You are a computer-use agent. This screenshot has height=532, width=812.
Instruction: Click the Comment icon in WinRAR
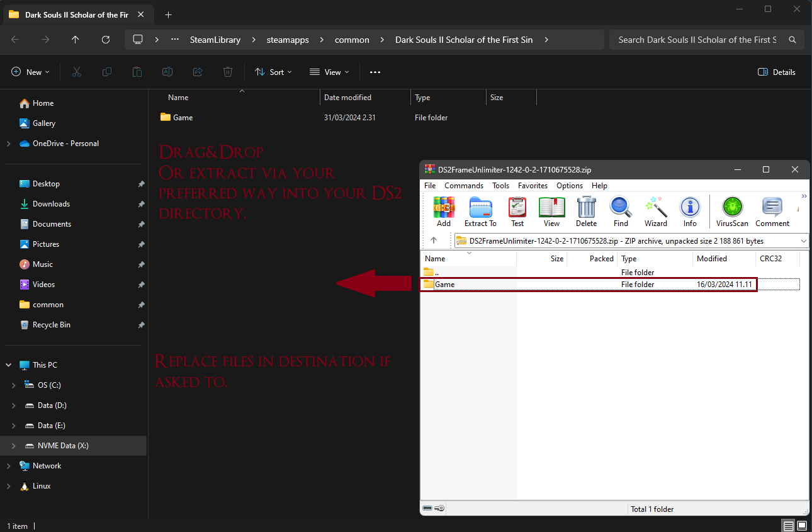772,207
